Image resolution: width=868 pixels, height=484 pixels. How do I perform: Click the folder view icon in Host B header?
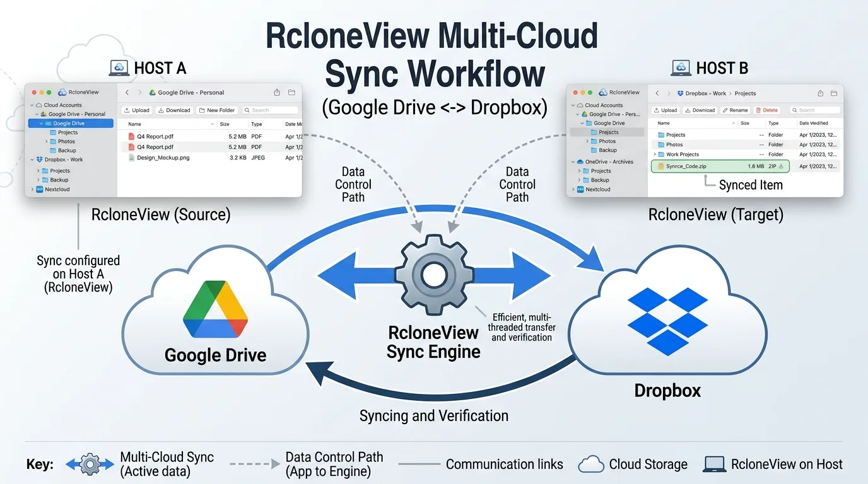pyautogui.click(x=835, y=93)
